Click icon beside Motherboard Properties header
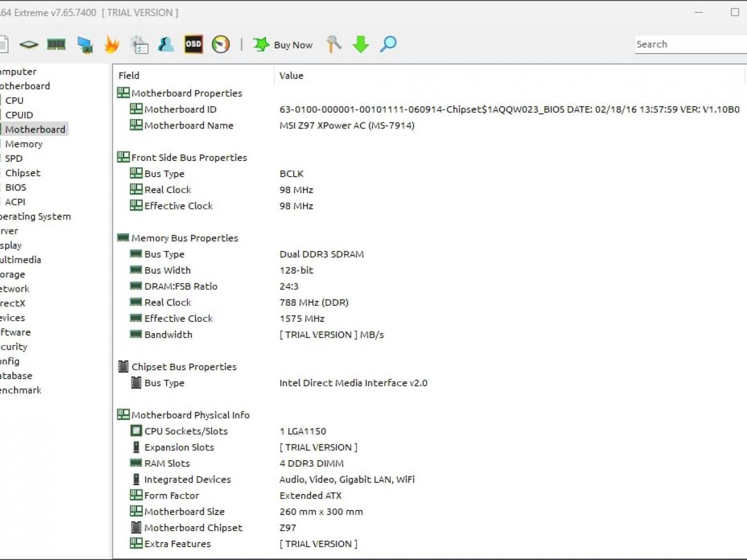 [x=123, y=93]
